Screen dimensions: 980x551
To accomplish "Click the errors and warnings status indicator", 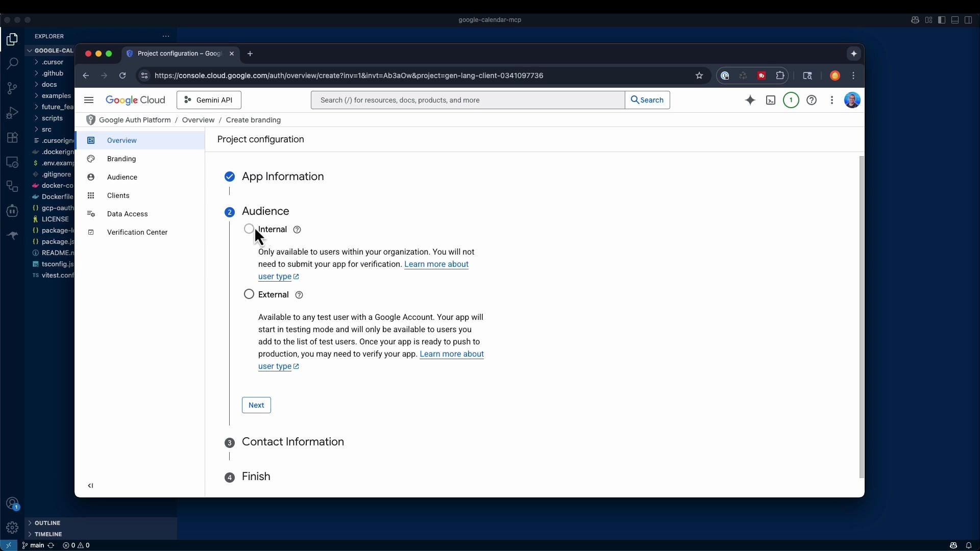I will [76, 545].
